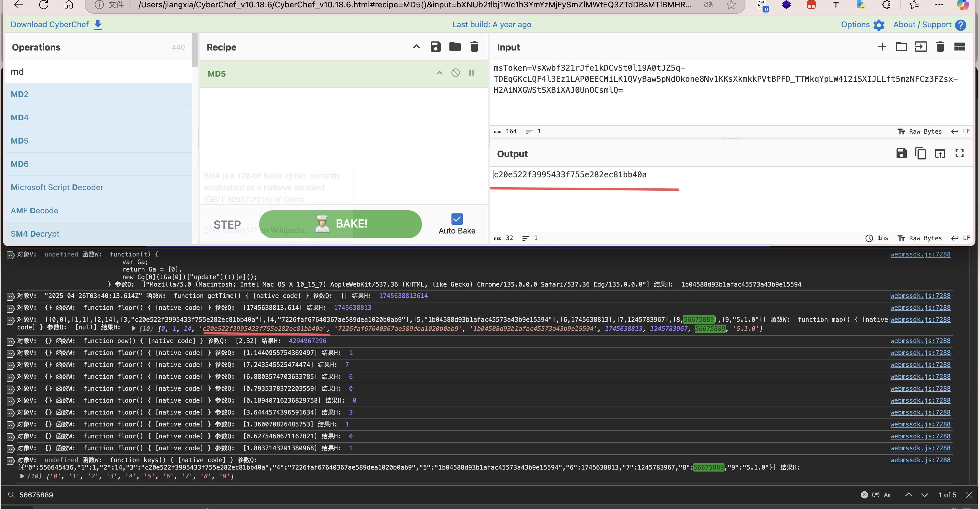Select MD6 in operations list
This screenshot has width=980, height=509.
coord(98,164)
